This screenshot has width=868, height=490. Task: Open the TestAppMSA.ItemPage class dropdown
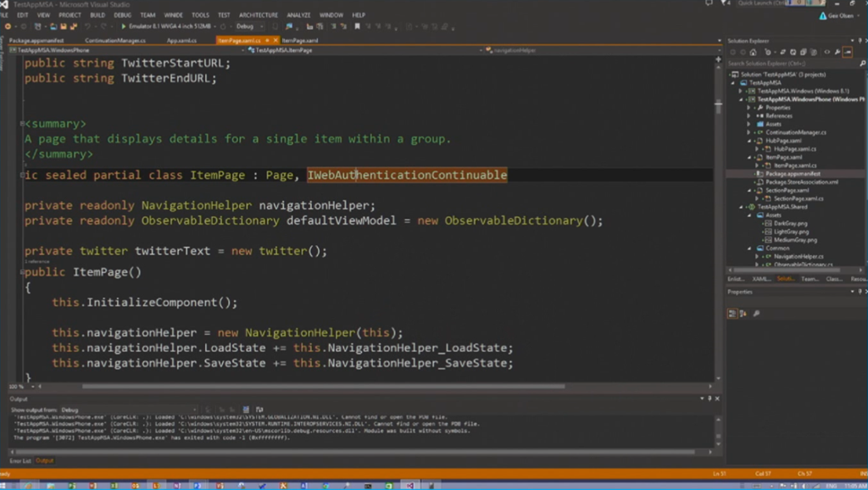click(x=481, y=50)
